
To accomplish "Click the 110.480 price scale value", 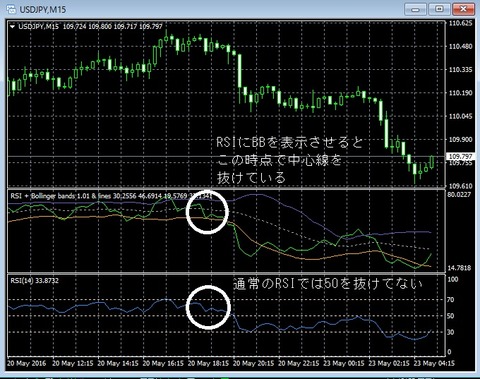I will pos(460,46).
